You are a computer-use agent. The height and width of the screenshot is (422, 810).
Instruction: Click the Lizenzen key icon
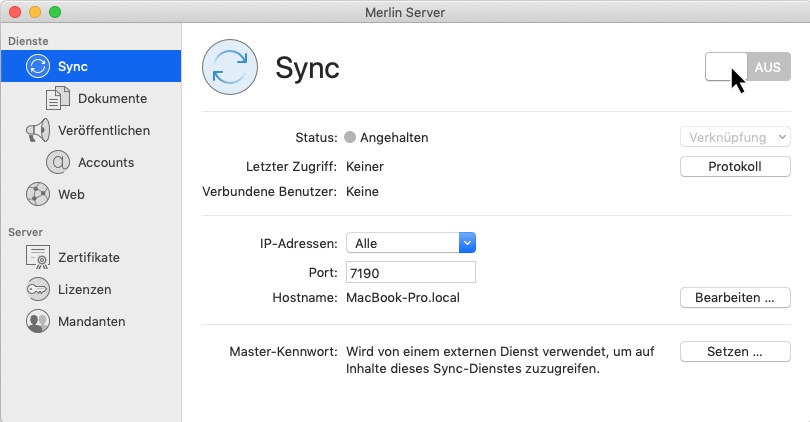pos(38,289)
